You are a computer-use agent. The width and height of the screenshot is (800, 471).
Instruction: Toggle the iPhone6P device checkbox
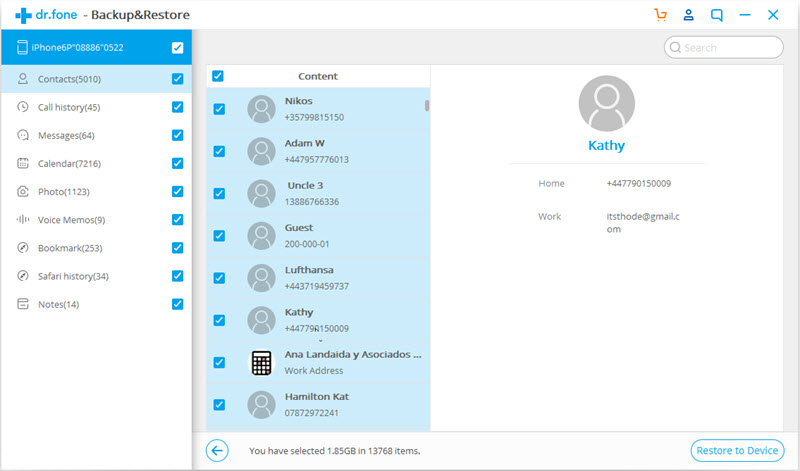click(x=177, y=47)
